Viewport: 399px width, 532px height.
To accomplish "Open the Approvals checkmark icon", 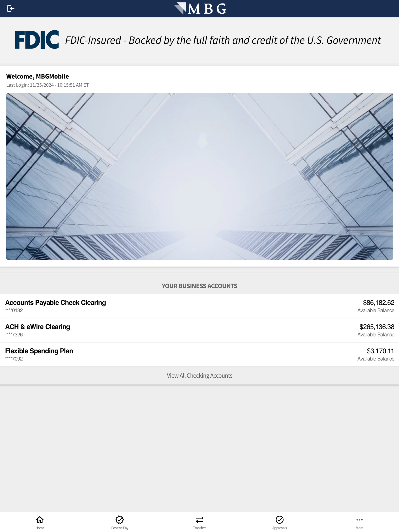I will coord(279,520).
